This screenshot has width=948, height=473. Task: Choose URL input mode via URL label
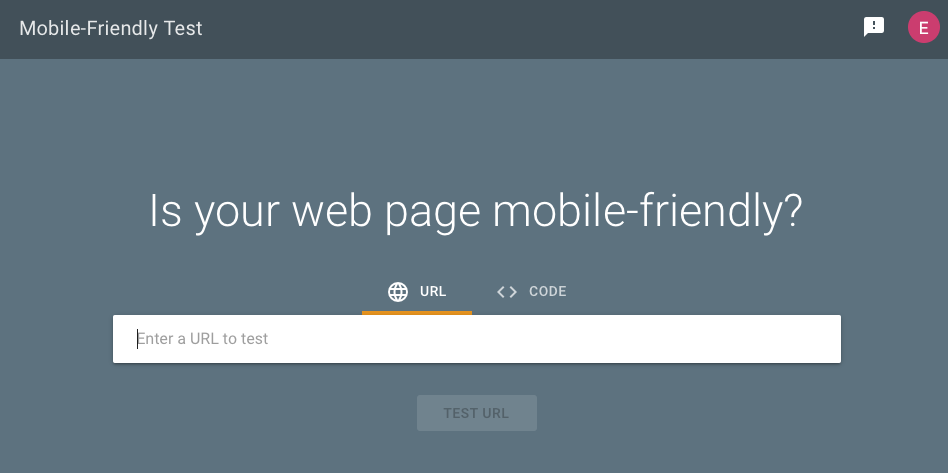[433, 292]
